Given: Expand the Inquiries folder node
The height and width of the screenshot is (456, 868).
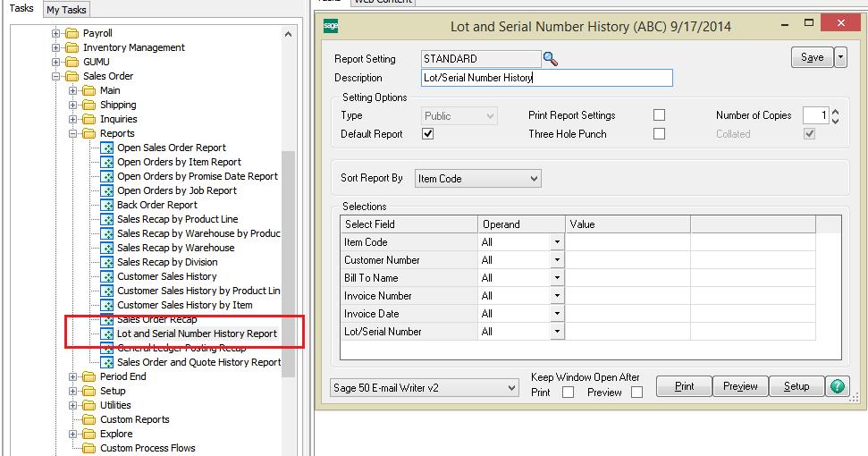Looking at the screenshot, I should click(x=73, y=119).
